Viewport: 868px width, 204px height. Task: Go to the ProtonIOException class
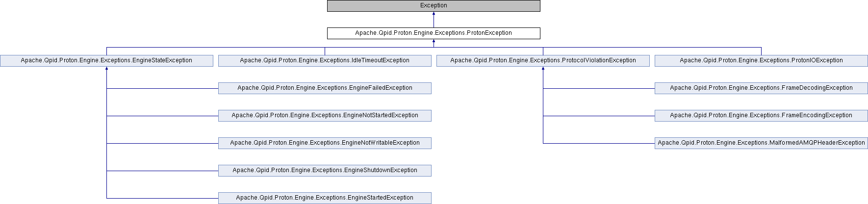[x=761, y=61]
